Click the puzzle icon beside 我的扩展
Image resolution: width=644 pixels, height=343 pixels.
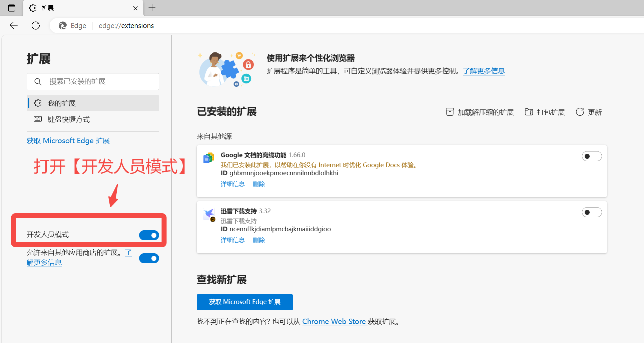pos(38,103)
